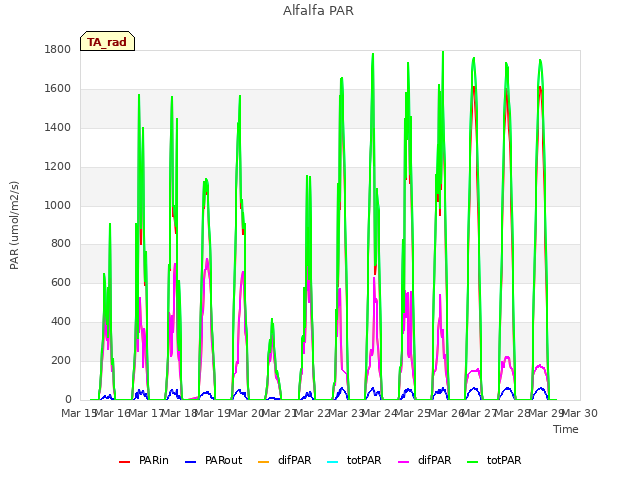Click the Mar 24 x-axis tick label

point(380,413)
